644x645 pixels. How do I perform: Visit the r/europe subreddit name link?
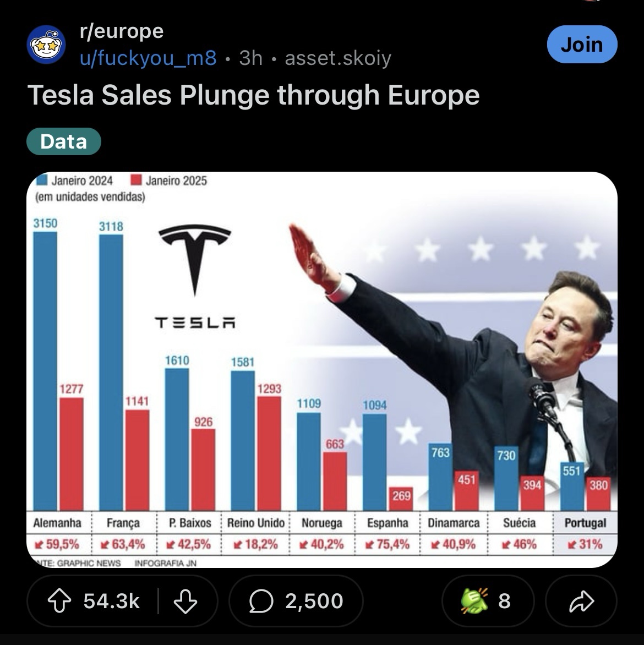pyautogui.click(x=122, y=31)
